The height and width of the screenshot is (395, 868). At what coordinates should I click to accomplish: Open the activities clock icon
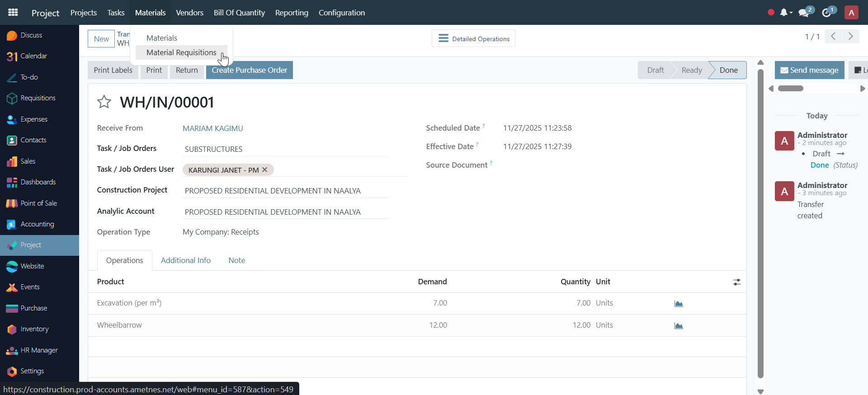[827, 13]
